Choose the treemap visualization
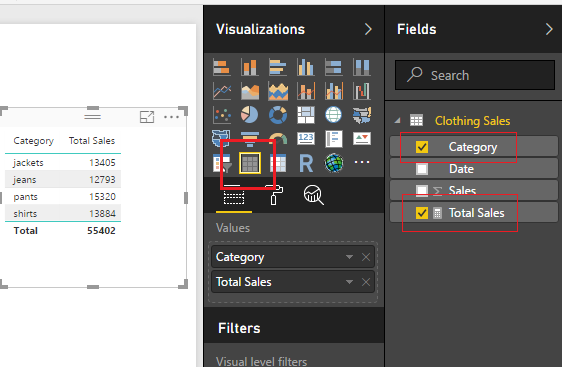 point(306,115)
